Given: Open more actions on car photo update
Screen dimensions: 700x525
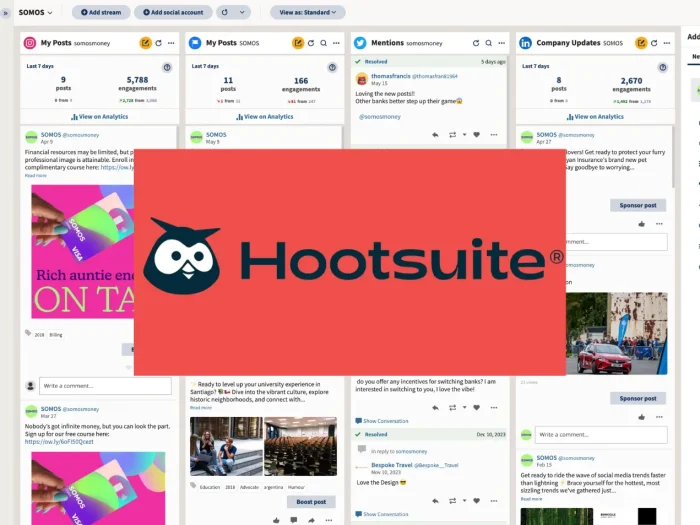Looking at the screenshot, I should [x=659, y=417].
